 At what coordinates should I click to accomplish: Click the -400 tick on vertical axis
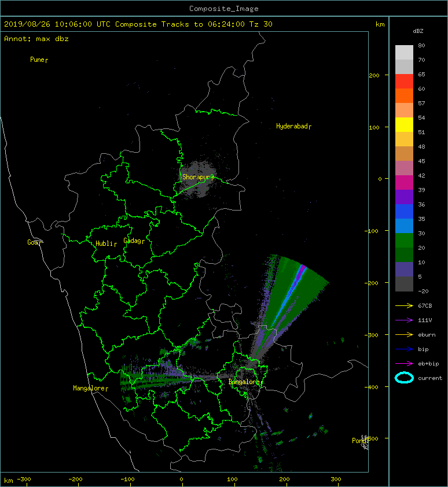click(372, 387)
